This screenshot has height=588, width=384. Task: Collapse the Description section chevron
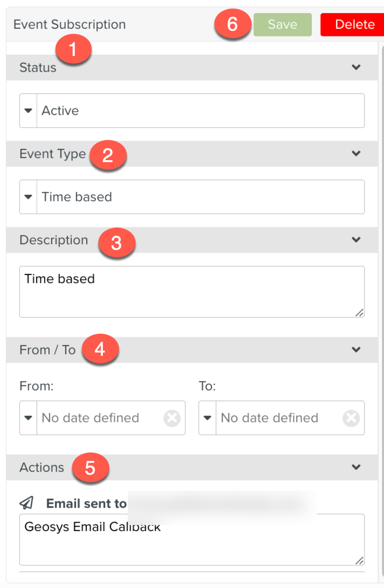pyautogui.click(x=356, y=239)
